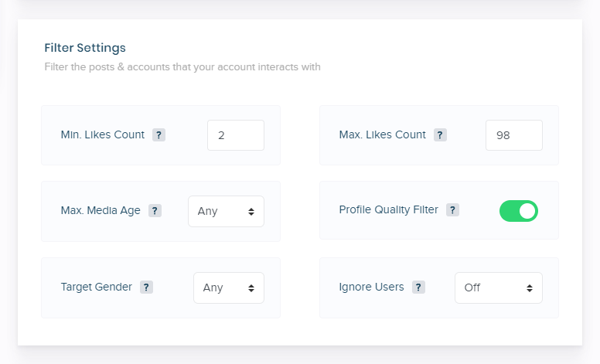
Task: Show help for Profile Quality Filter
Action: 452,210
